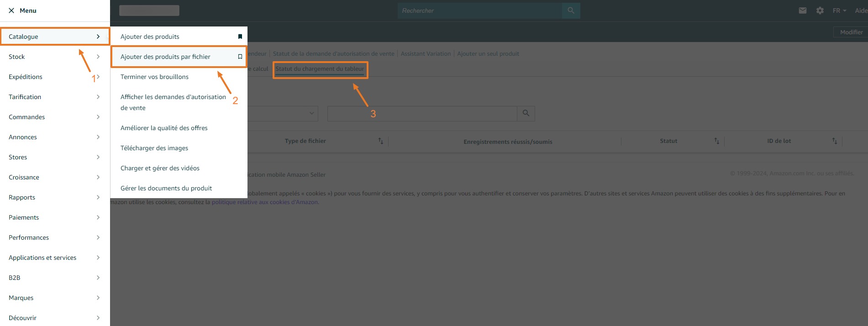Sort by Statut column arrows

coord(716,141)
